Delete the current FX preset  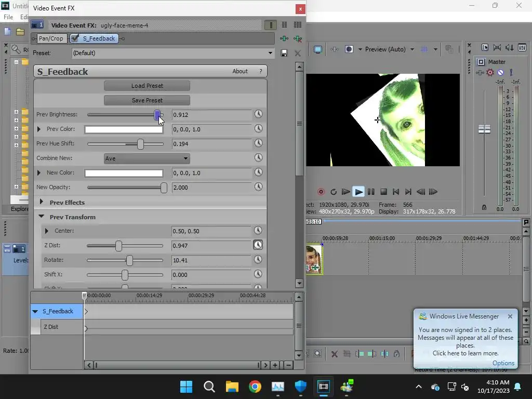pos(298,54)
